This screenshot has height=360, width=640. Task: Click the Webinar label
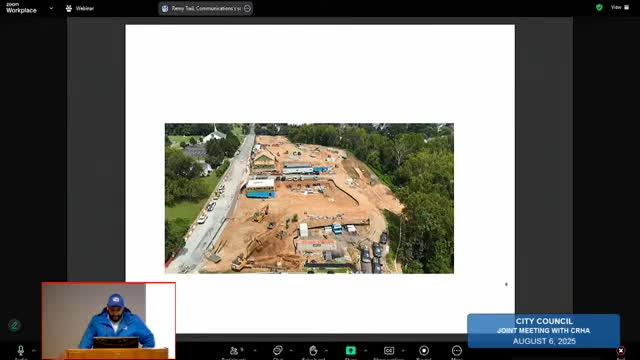[84, 8]
